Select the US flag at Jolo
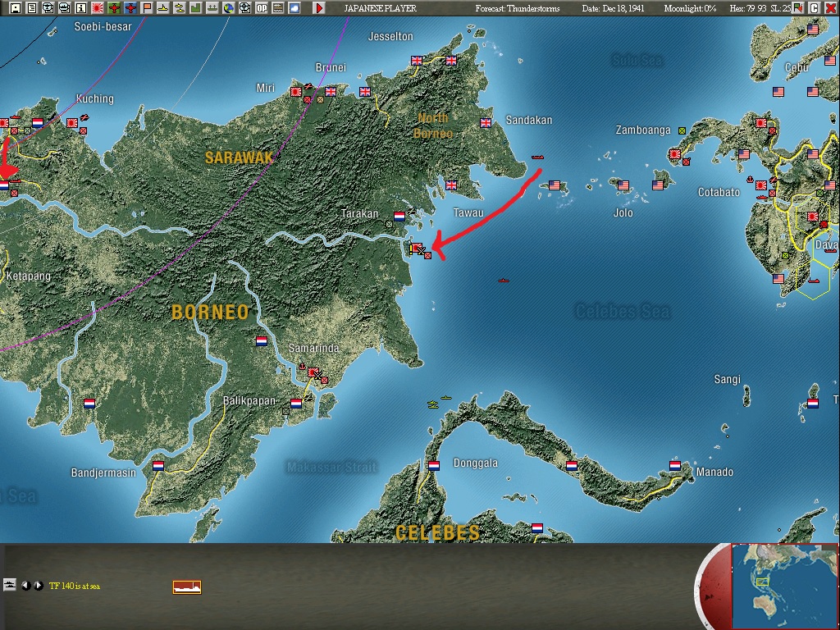 pos(623,185)
